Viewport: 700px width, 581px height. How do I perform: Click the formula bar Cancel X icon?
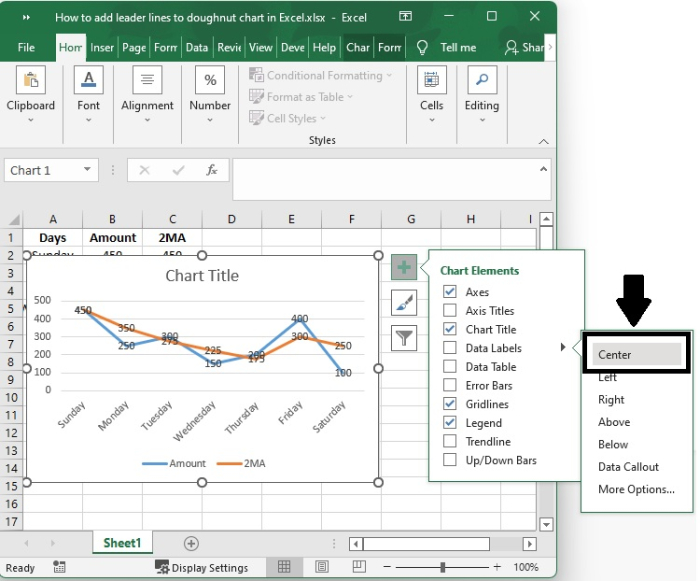(x=144, y=170)
